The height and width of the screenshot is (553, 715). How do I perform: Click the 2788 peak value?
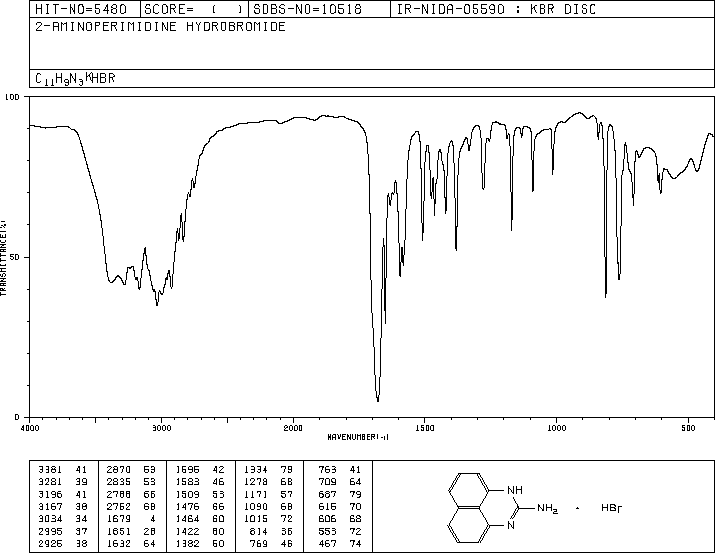click(119, 494)
